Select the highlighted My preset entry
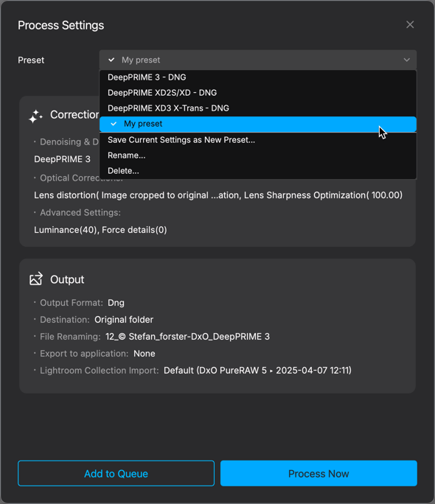Viewport: 435px width, 504px height. click(258, 124)
